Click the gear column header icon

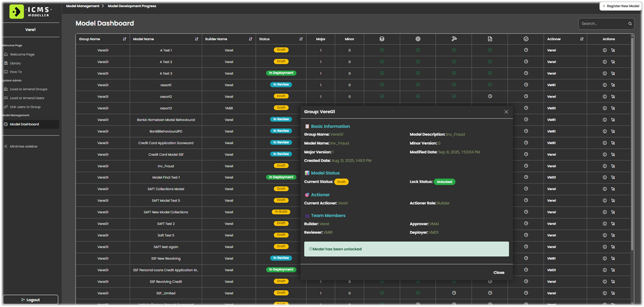(x=418, y=39)
